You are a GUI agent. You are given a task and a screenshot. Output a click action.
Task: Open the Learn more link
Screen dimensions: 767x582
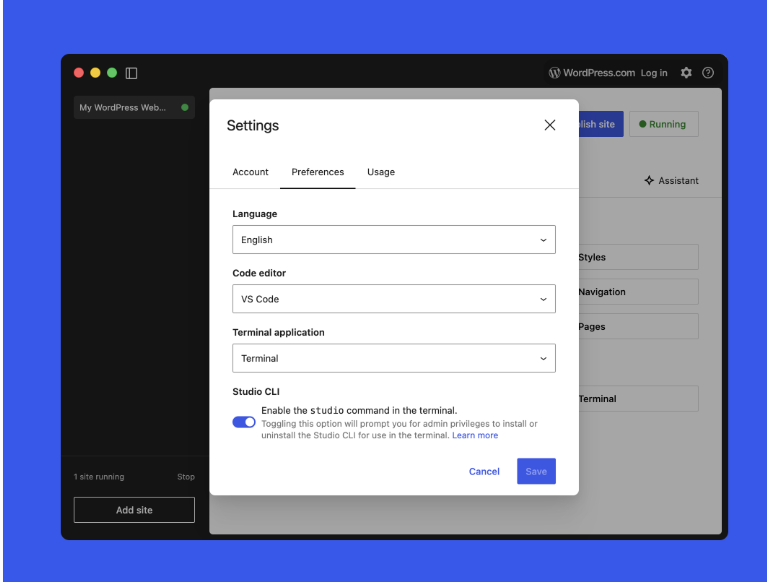coord(475,436)
